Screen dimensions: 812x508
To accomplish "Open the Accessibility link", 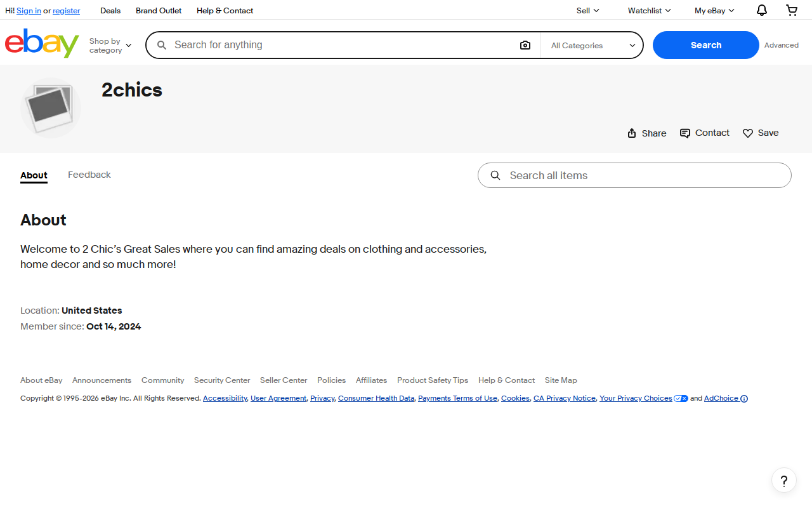I will pyautogui.click(x=225, y=399).
